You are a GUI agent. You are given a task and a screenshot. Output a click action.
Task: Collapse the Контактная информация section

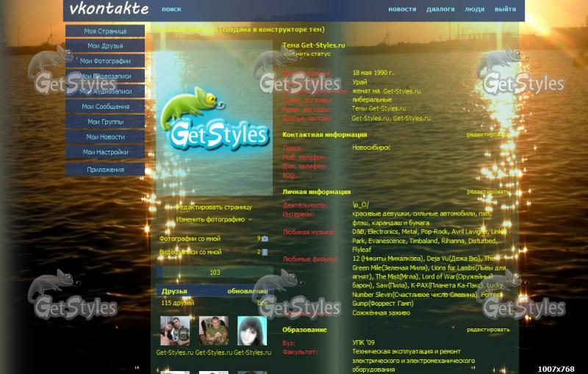324,135
